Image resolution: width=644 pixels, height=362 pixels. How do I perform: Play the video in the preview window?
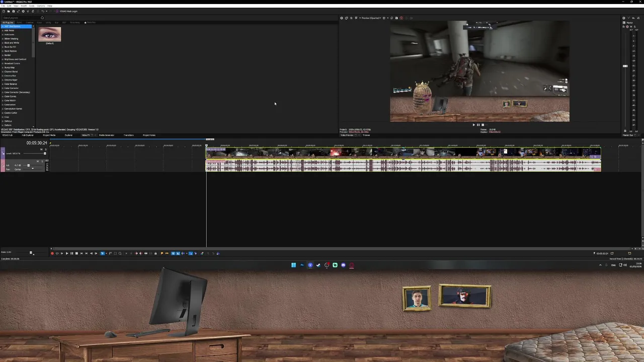473,125
